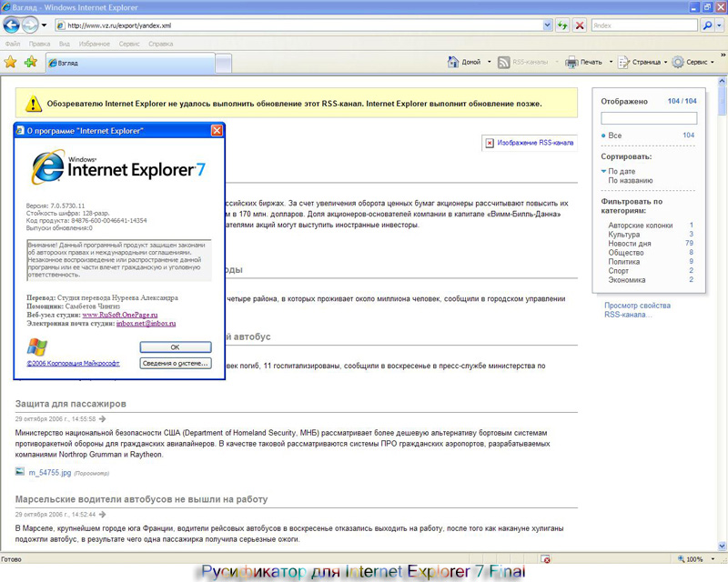728x582 pixels.
Task: Open the Вид menu
Action: pyautogui.click(x=65, y=44)
